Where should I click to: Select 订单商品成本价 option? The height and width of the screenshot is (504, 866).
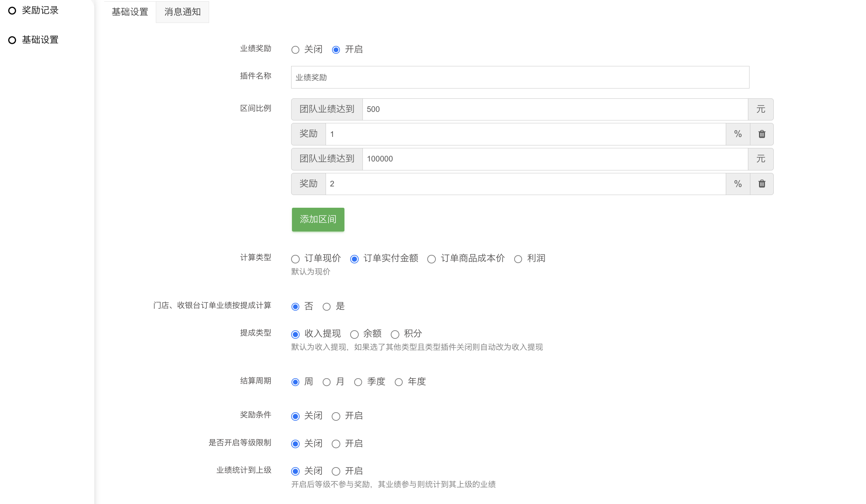[x=431, y=259]
